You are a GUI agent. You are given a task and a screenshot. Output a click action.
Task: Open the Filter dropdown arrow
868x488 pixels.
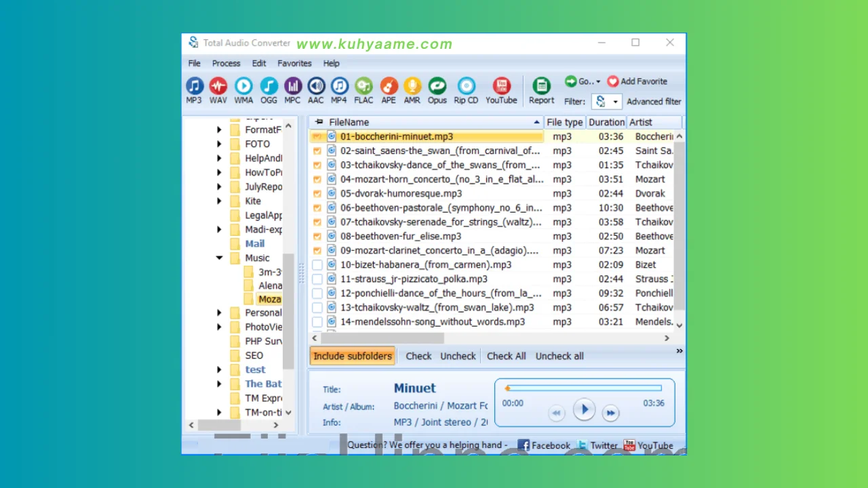coord(615,102)
